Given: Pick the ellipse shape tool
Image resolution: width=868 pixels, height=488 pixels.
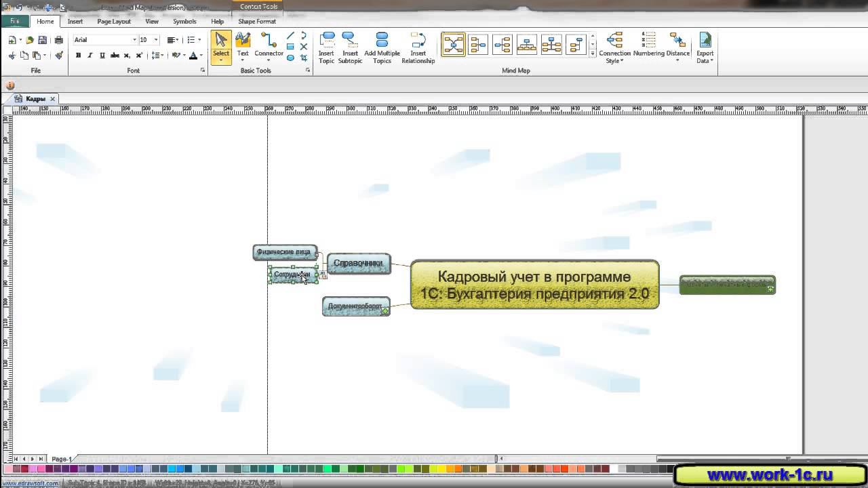Looking at the screenshot, I should point(290,58).
